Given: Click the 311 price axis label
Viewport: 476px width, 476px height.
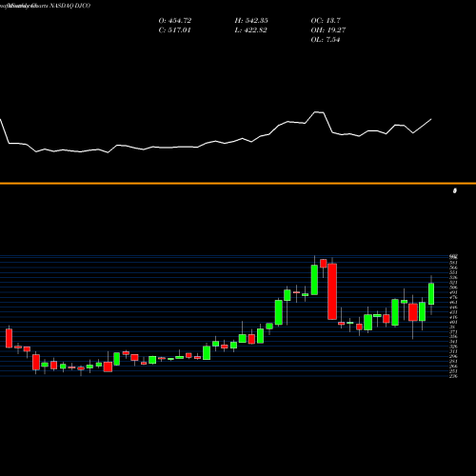Looking at the screenshot, I should tap(454, 351).
